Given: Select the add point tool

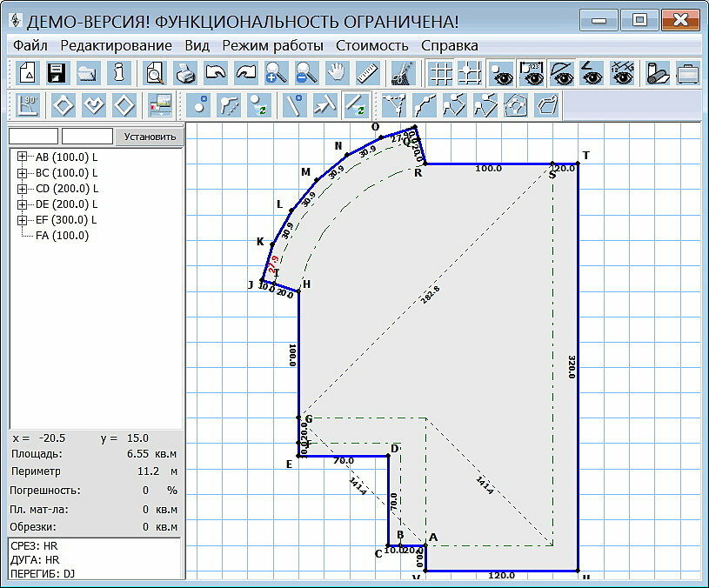Looking at the screenshot, I should 199,105.
